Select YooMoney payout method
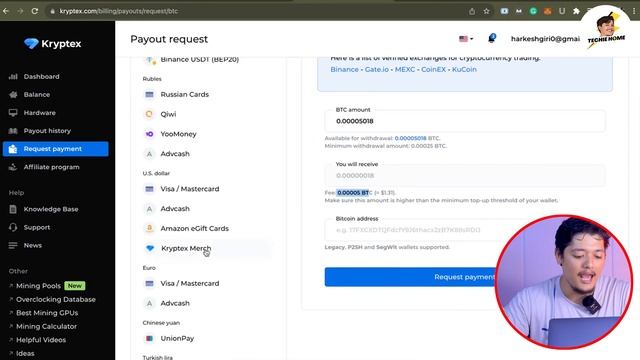The width and height of the screenshot is (640, 360). point(178,134)
